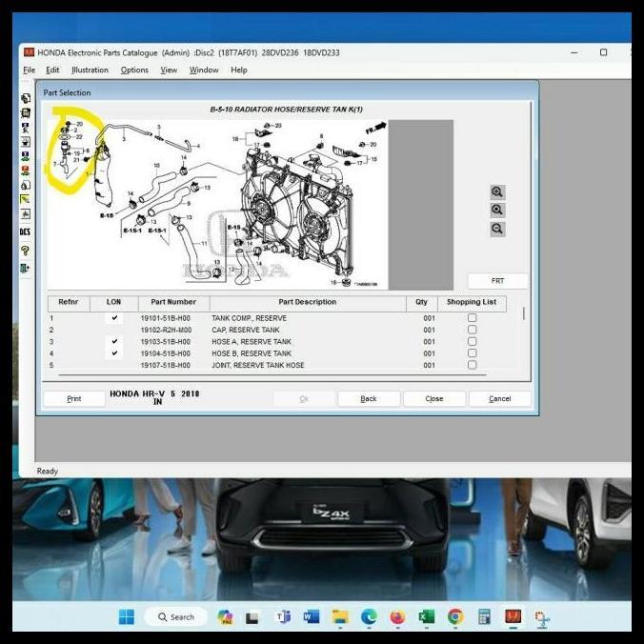644x644 pixels.
Task: Tick shopping list box for CAP, RESERVE TANK
Action: [472, 330]
